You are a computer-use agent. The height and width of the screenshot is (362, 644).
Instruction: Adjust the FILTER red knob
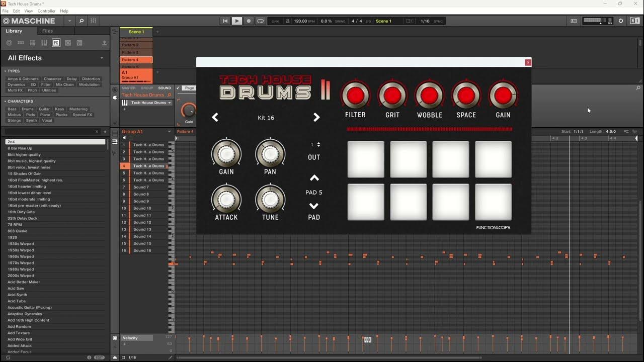tap(355, 95)
